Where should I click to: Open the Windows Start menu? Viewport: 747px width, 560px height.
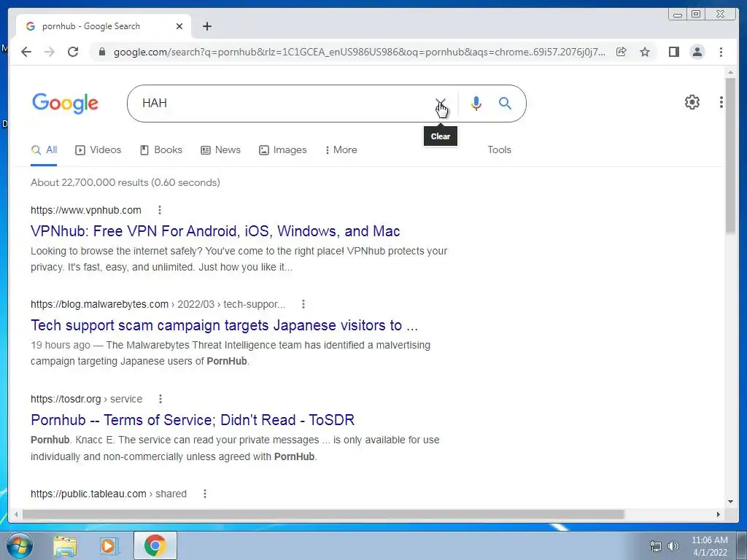[x=20, y=545]
